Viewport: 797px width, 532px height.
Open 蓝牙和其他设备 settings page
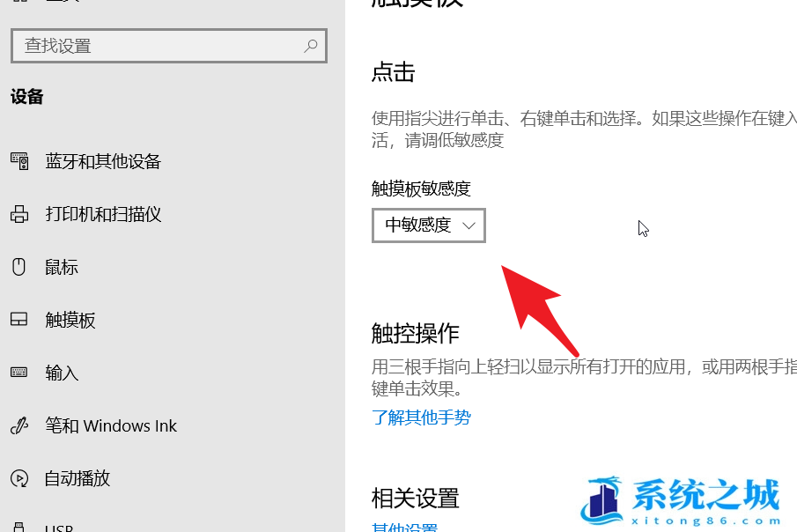coord(103,161)
